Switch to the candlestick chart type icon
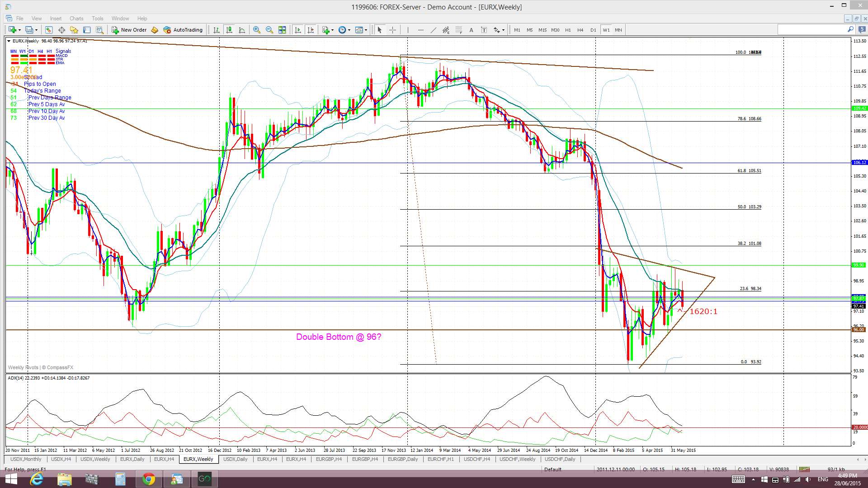Viewport: 868px width, 488px height. click(x=229, y=30)
